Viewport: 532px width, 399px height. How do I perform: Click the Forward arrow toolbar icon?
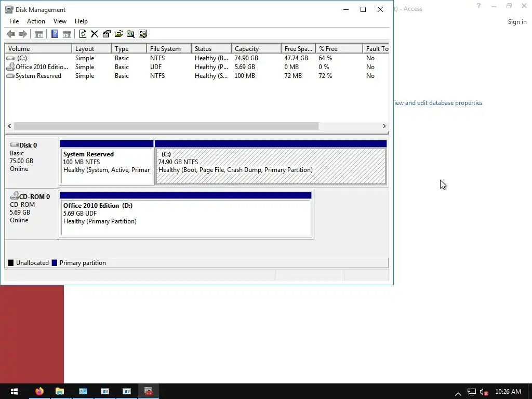pyautogui.click(x=23, y=34)
